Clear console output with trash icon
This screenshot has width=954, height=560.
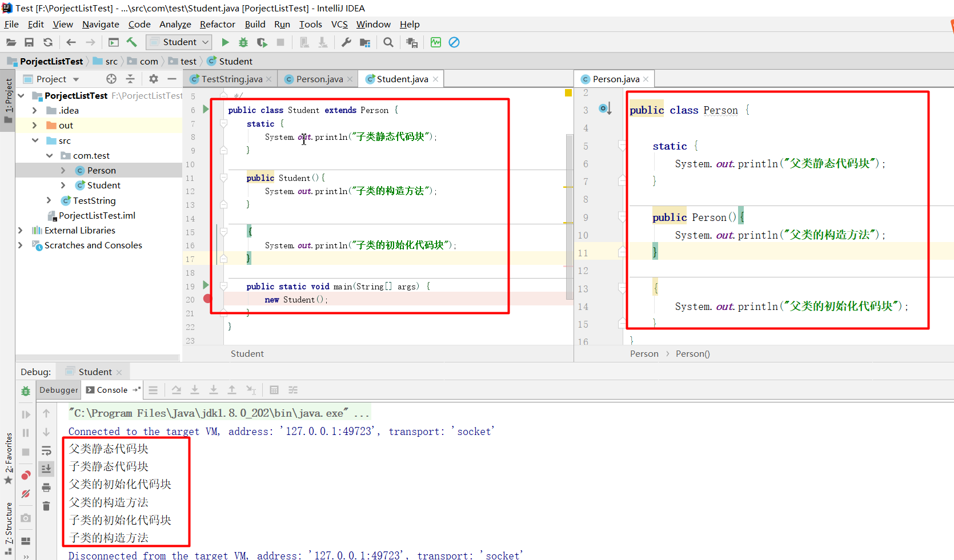point(46,506)
